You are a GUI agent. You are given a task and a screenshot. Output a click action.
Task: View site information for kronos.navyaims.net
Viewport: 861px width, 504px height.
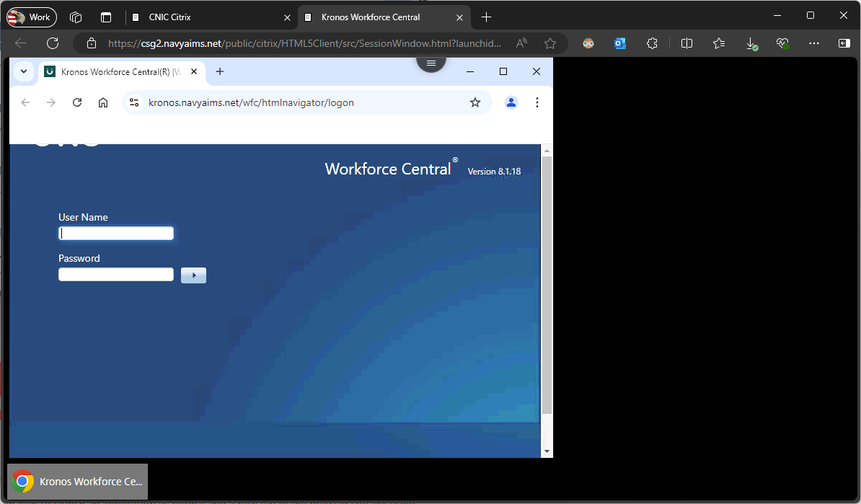coord(134,102)
